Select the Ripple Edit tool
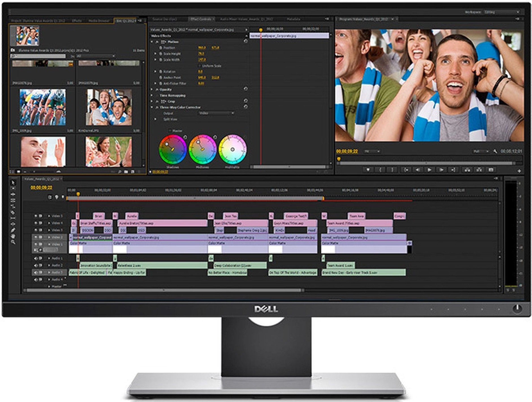The image size is (532, 402). [x=13, y=194]
